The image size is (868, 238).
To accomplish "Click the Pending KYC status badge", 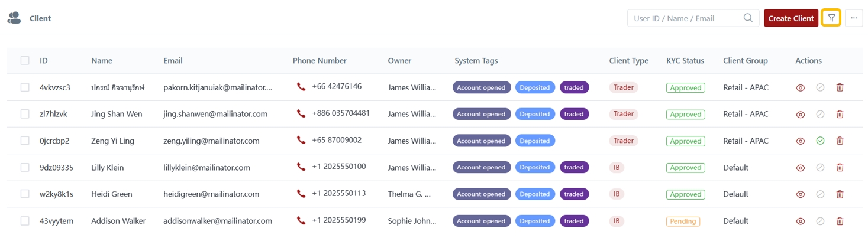I will tap(683, 221).
